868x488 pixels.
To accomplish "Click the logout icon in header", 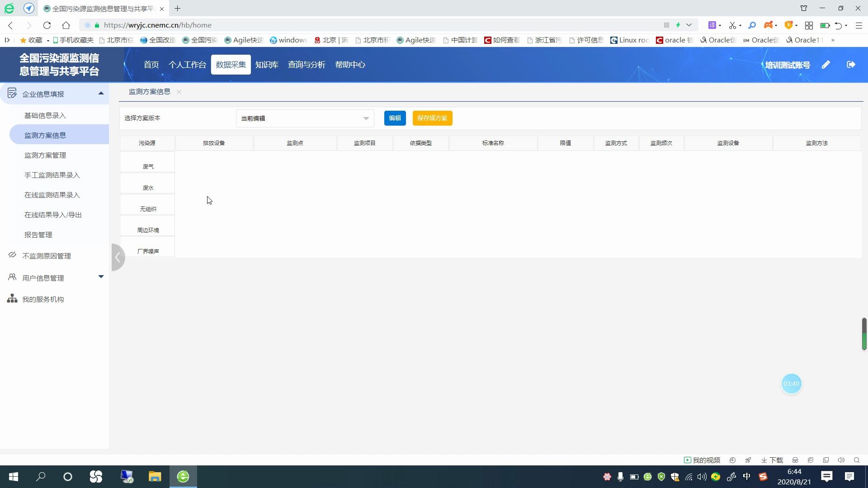I will [851, 65].
